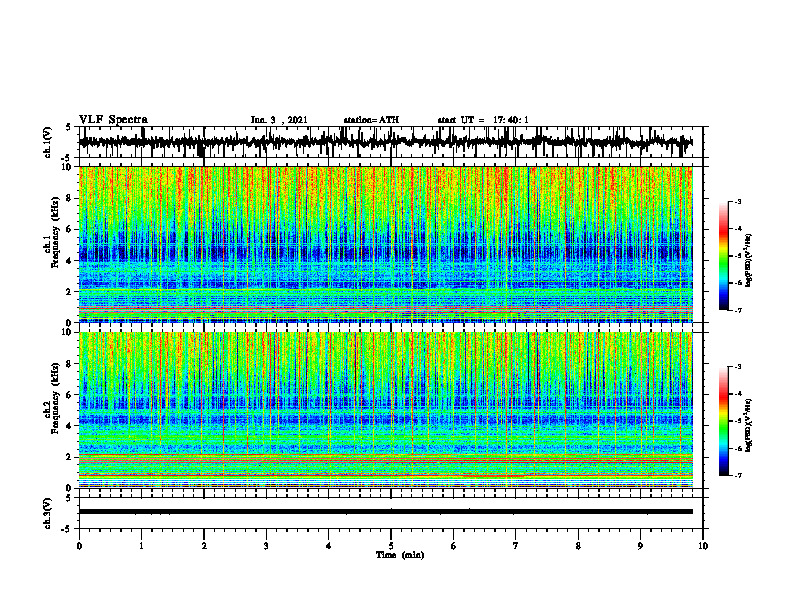Click time axis tick label "3"
The image size is (792, 612).
coord(266,546)
